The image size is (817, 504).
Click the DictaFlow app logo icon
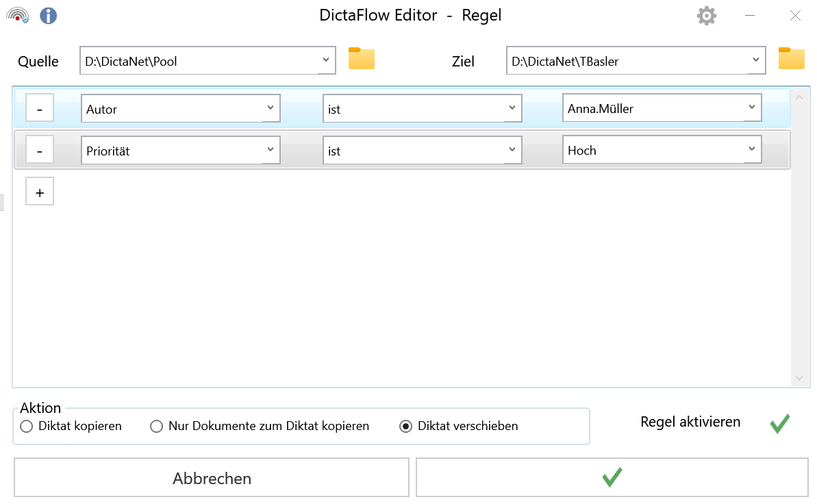(18, 15)
